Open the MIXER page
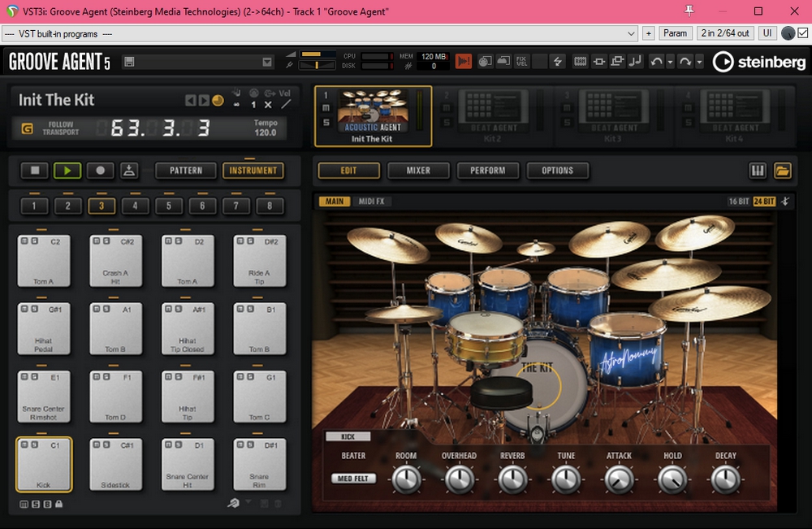812x529 pixels. tap(418, 171)
